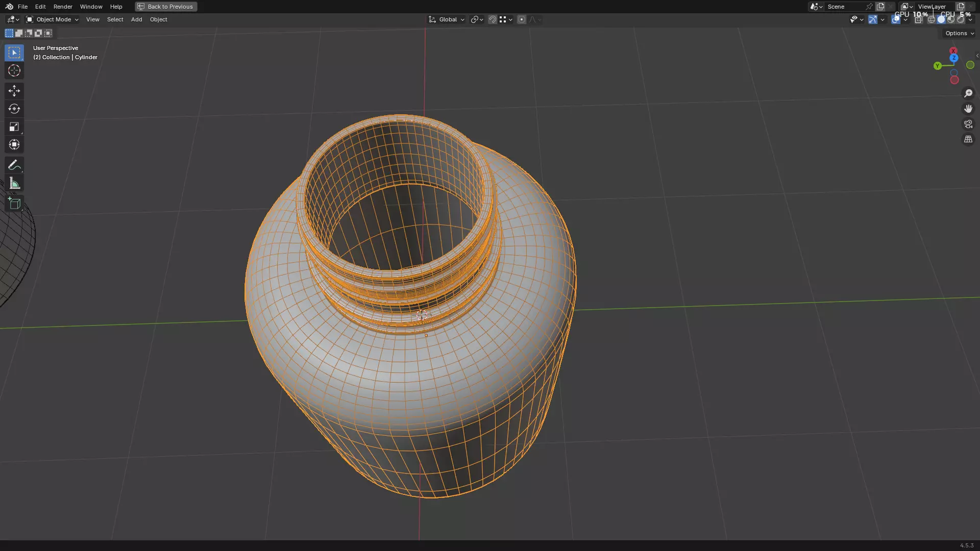980x551 pixels.
Task: Toggle viewport gizmos visibility
Action: 873,19
